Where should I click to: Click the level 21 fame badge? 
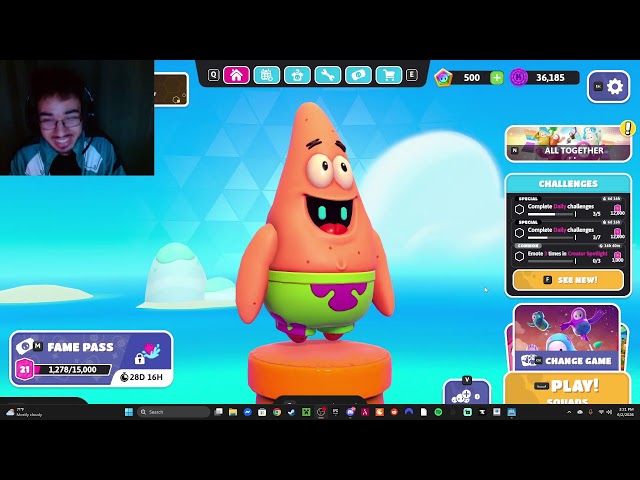[24, 369]
